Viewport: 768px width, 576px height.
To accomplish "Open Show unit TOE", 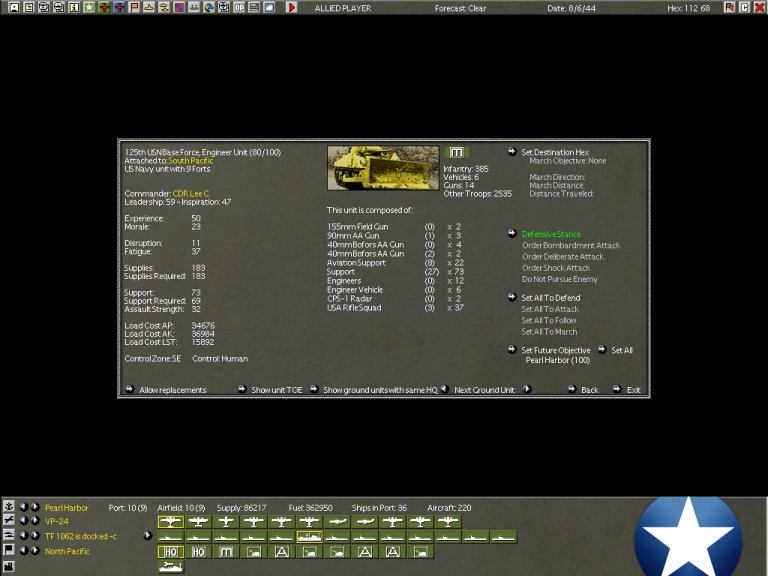I will pos(276,390).
